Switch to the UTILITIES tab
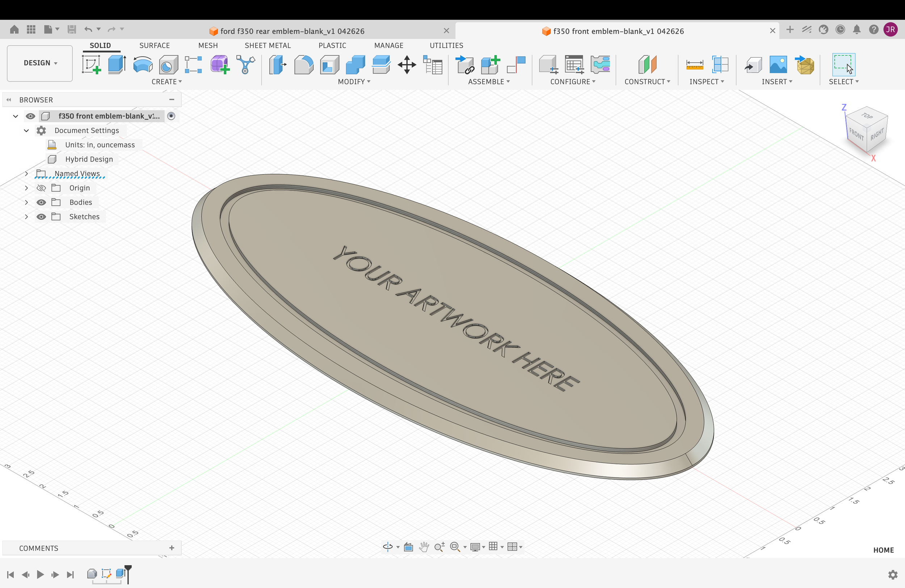 [x=446, y=46]
